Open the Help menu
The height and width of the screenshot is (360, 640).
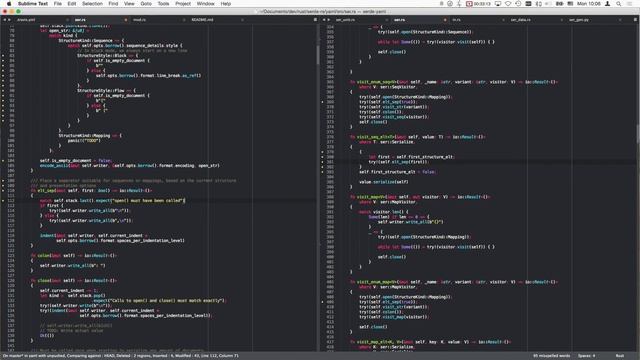[x=226, y=4]
